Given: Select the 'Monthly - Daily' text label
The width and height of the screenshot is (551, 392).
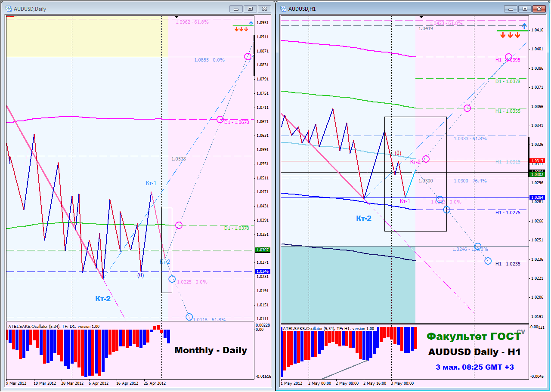Looking at the screenshot, I should click(211, 350).
